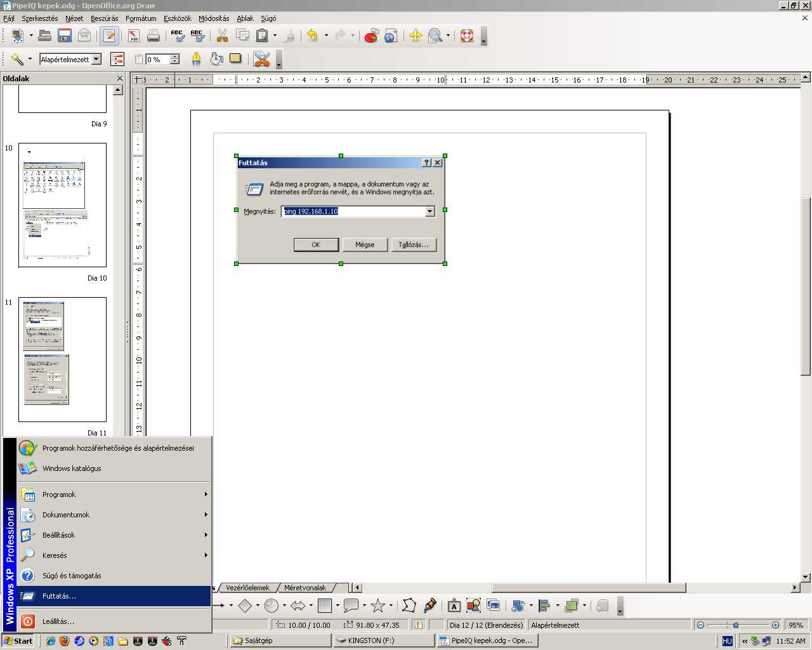Click the Color adjustment icon

point(117,59)
